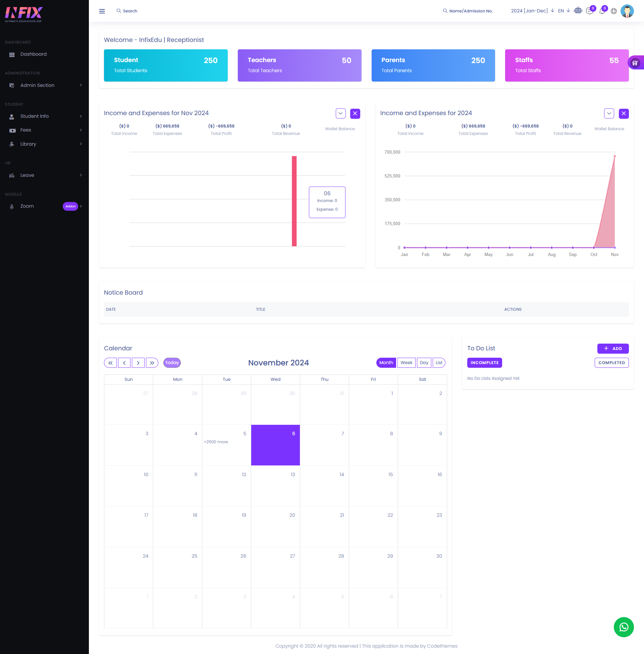
Task: Open the robot assistant icon
Action: tap(578, 11)
